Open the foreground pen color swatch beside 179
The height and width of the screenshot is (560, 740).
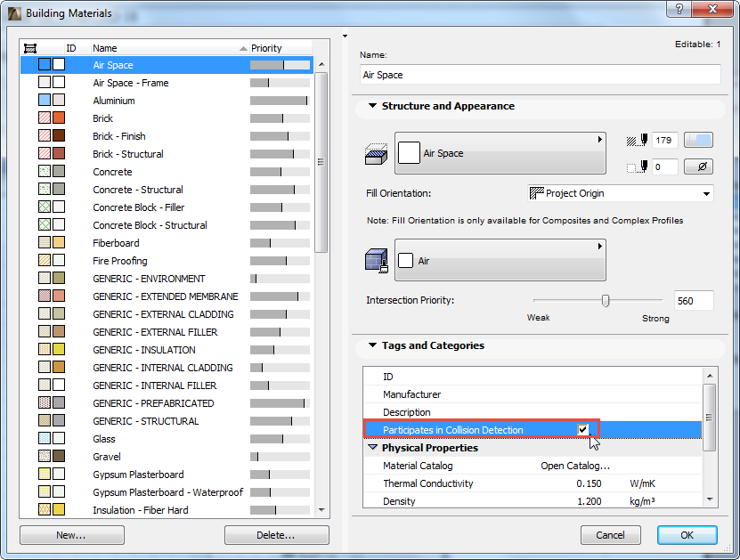tap(698, 140)
